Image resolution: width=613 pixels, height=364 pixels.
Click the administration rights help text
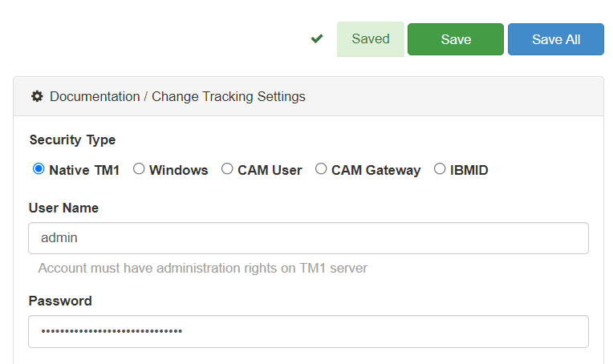202,268
